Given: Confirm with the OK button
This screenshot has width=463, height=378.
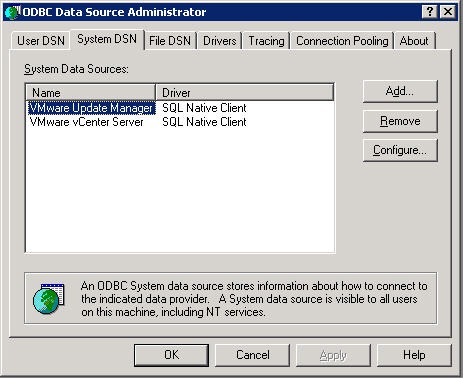Looking at the screenshot, I should pos(171,355).
